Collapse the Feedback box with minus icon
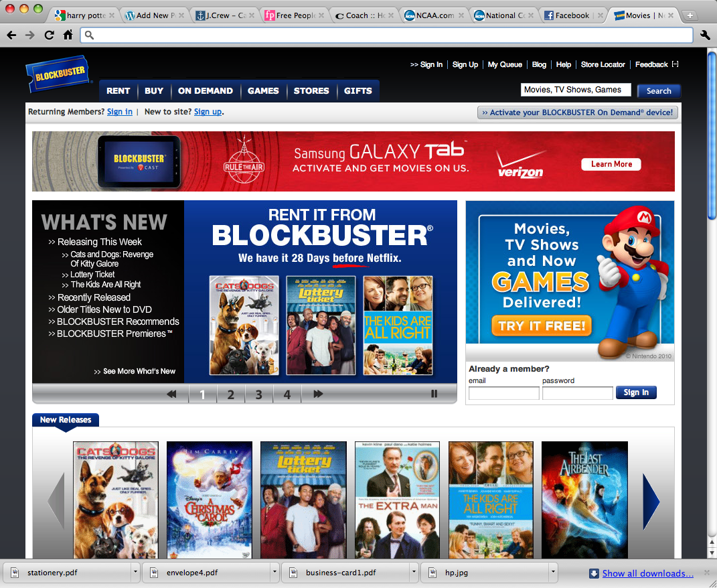The width and height of the screenshot is (717, 588). [675, 64]
